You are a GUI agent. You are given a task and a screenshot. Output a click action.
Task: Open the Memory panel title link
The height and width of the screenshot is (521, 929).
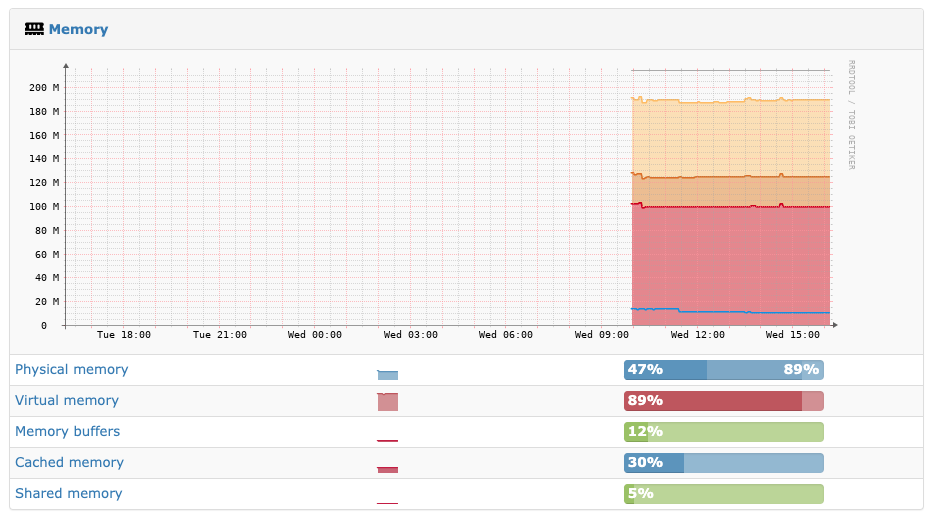[78, 29]
